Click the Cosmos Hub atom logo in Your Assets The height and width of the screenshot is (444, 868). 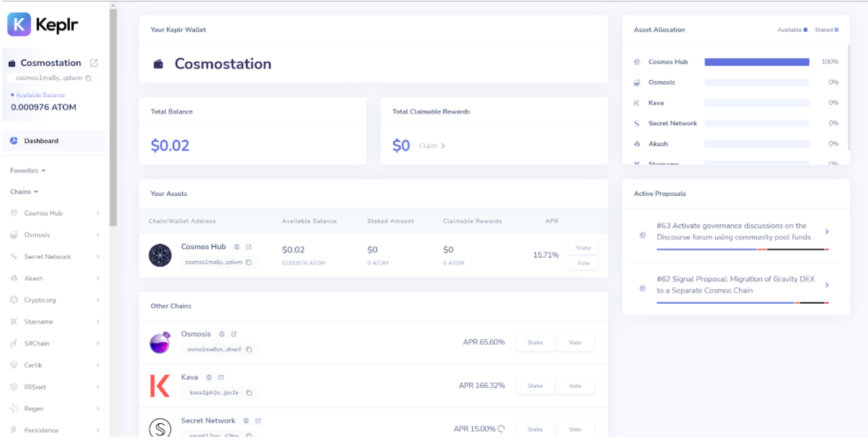[x=160, y=255]
